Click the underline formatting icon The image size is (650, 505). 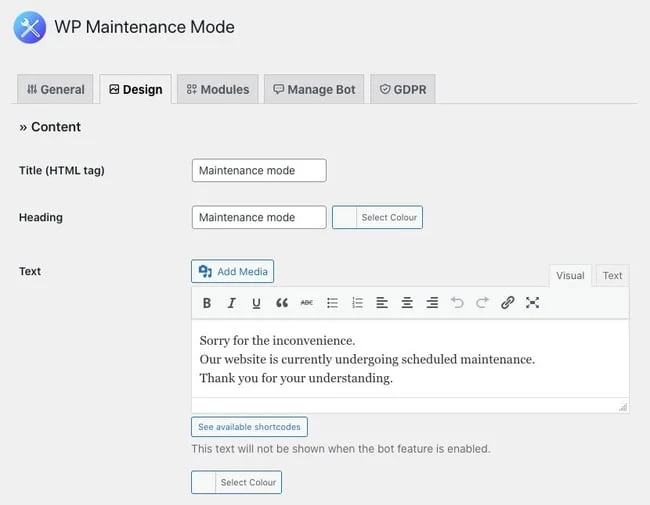(x=256, y=303)
